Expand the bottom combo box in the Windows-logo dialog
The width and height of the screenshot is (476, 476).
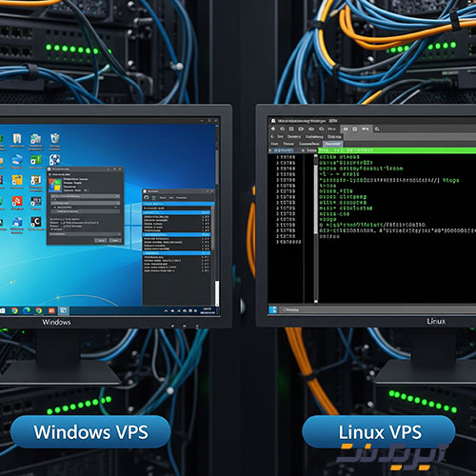click(x=85, y=234)
